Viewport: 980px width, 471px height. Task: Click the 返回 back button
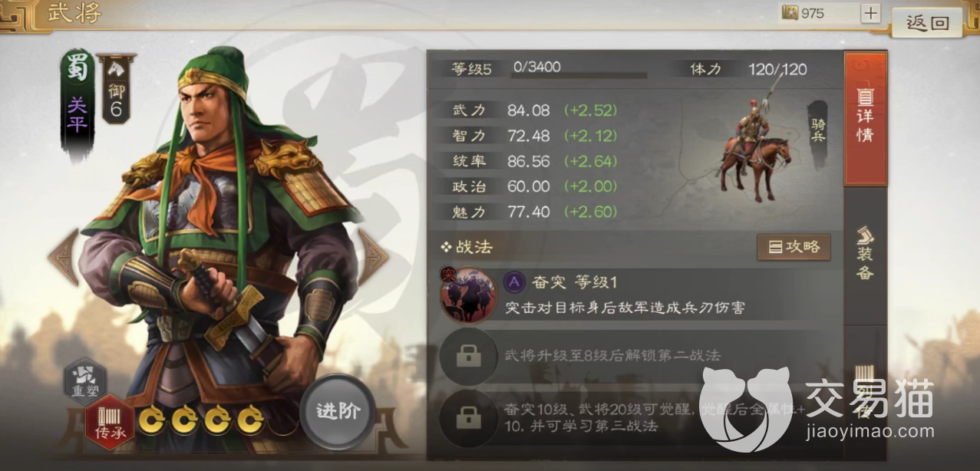[x=928, y=22]
